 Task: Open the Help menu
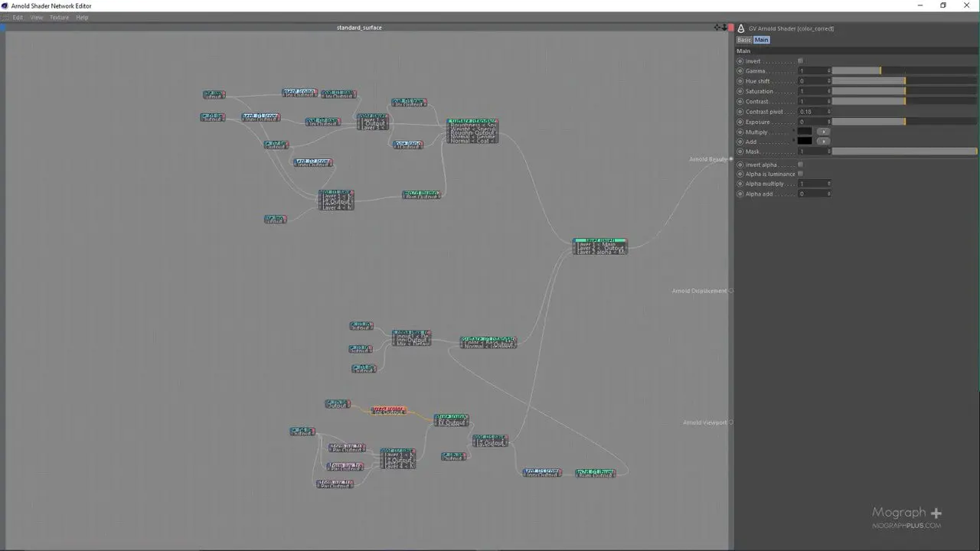point(82,17)
